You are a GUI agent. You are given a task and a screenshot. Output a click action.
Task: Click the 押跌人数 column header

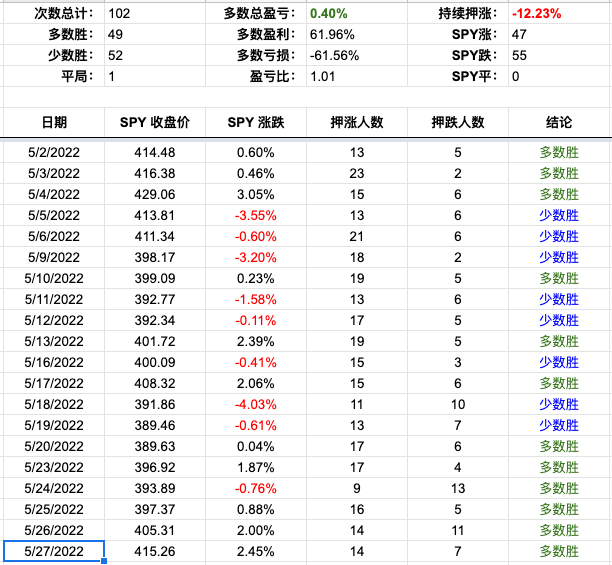pyautogui.click(x=458, y=122)
